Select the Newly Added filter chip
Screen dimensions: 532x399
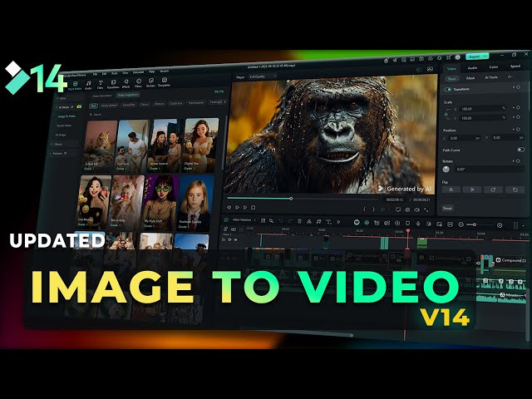tap(109, 106)
